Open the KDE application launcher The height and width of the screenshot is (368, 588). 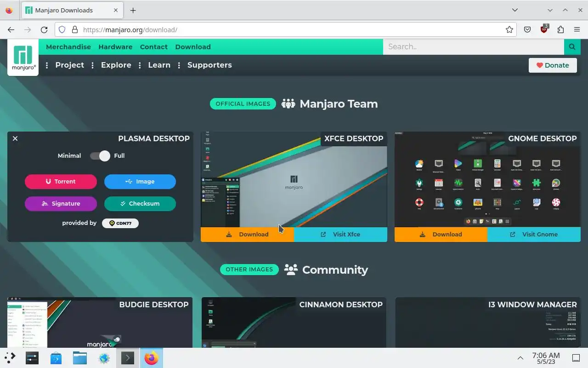(x=10, y=357)
